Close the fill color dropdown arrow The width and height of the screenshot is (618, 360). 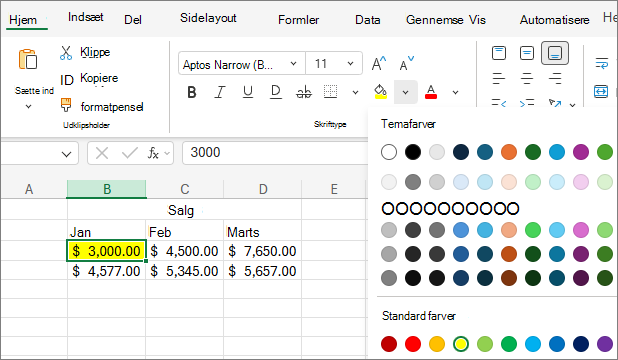click(406, 92)
